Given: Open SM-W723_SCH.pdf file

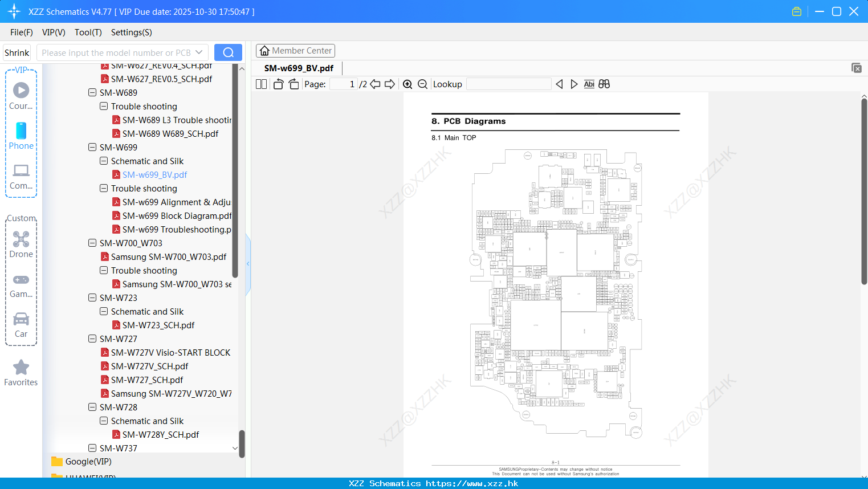Looking at the screenshot, I should [x=158, y=325].
